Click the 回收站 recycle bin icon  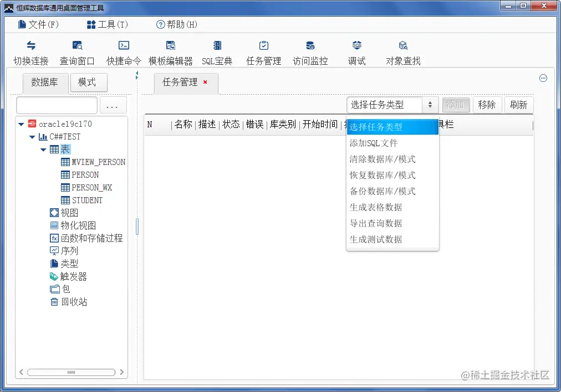click(x=54, y=302)
